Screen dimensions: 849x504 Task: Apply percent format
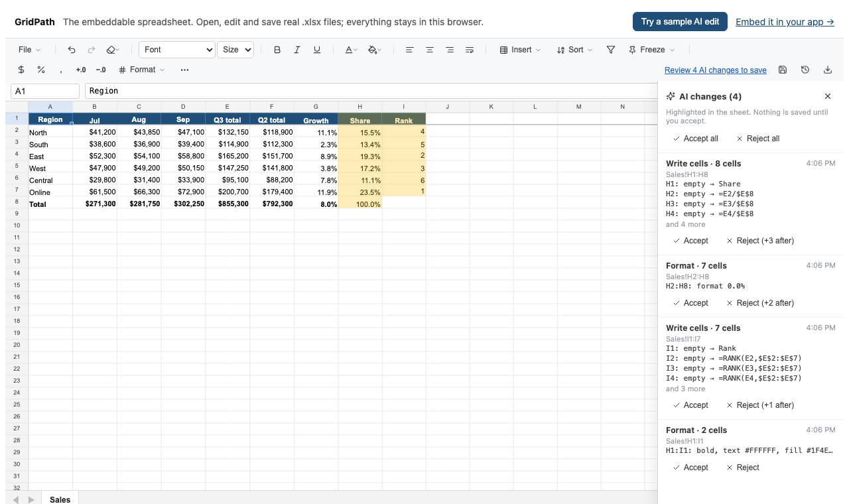41,70
